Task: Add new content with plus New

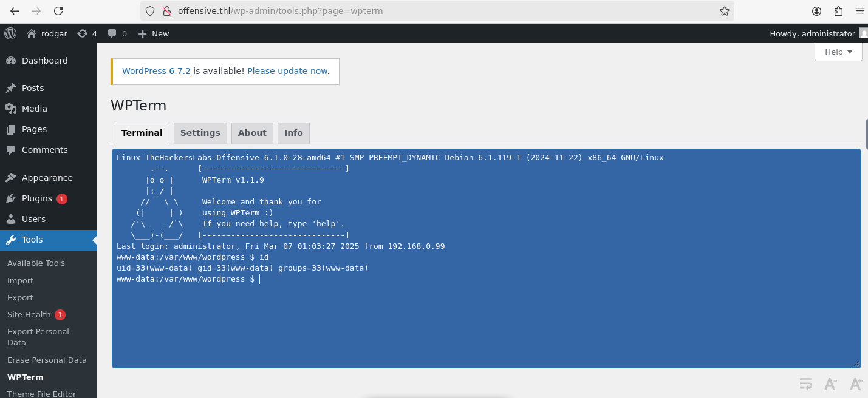Action: pos(153,33)
